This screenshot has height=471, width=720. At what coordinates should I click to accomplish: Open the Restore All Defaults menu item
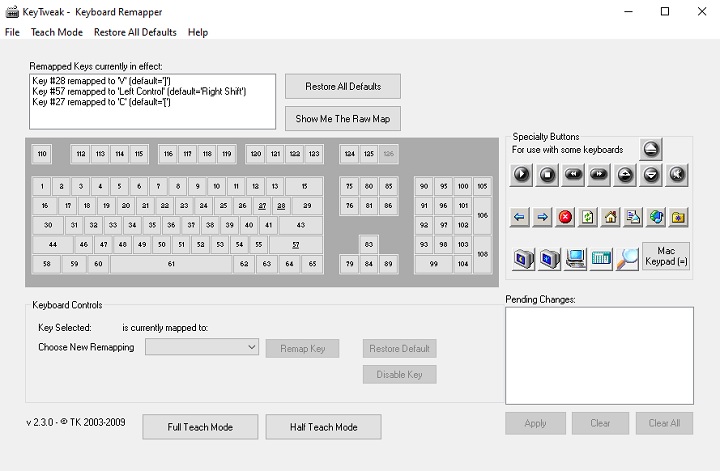point(135,32)
